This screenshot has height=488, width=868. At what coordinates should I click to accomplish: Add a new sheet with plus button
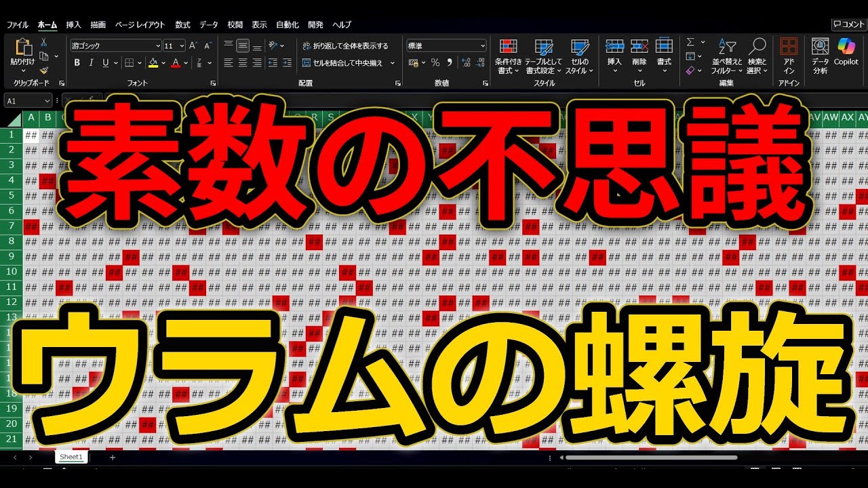click(x=113, y=457)
